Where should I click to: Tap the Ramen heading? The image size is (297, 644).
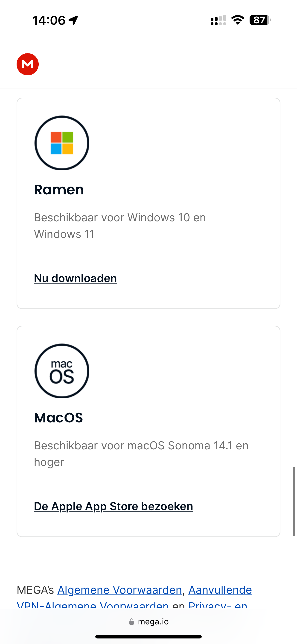tap(59, 190)
